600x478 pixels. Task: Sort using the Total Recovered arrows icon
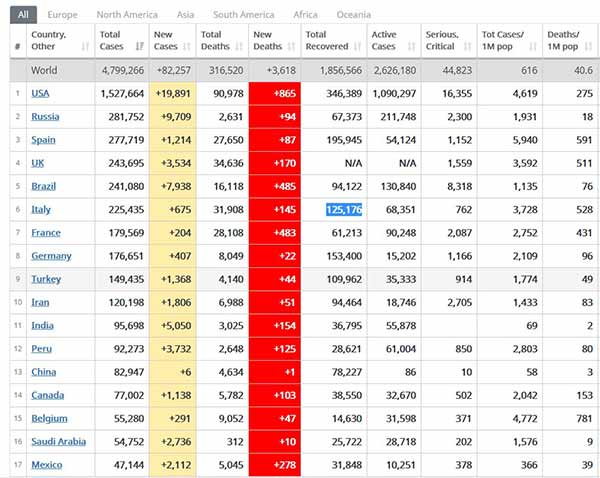coord(356,47)
